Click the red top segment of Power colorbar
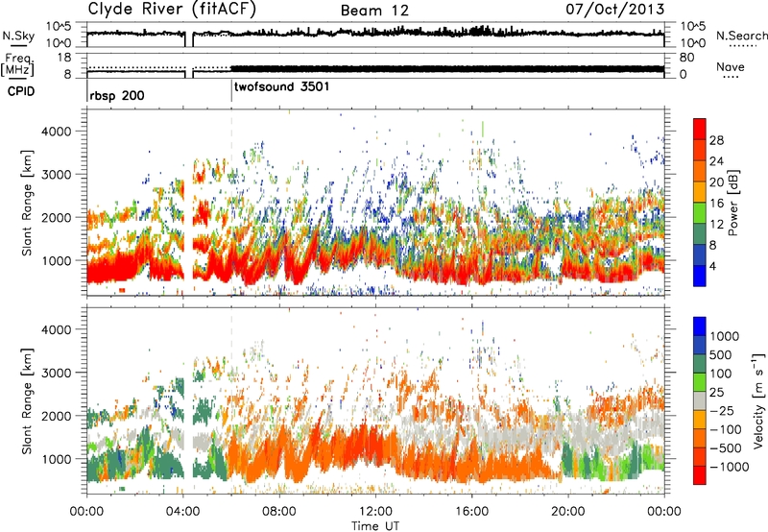The image size is (768, 532). (x=700, y=129)
